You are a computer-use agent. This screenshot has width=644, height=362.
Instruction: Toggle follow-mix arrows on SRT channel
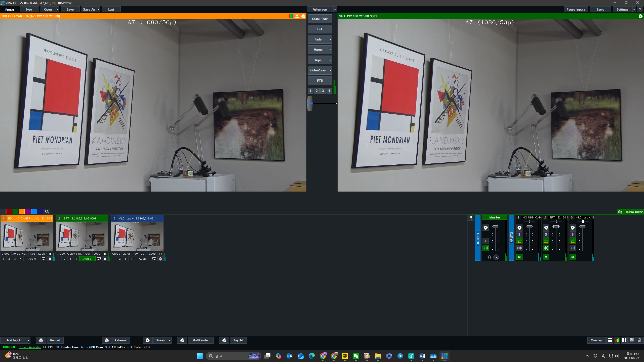[546, 242]
